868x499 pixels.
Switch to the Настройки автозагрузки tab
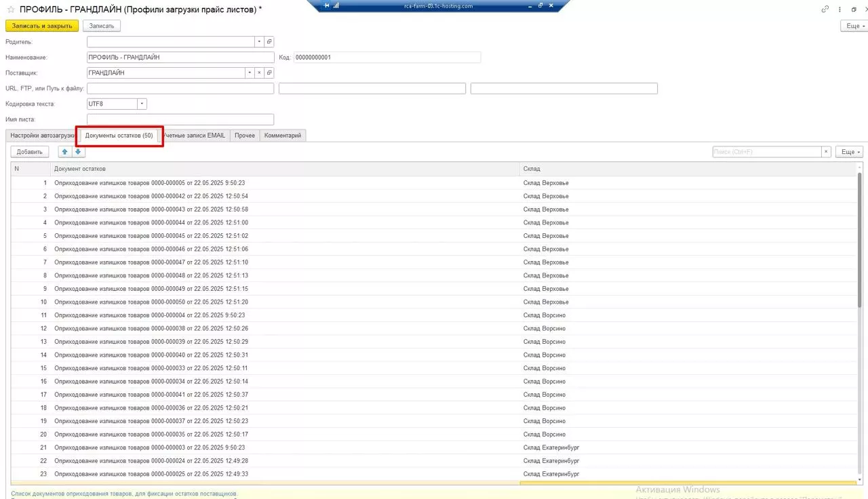coord(41,136)
